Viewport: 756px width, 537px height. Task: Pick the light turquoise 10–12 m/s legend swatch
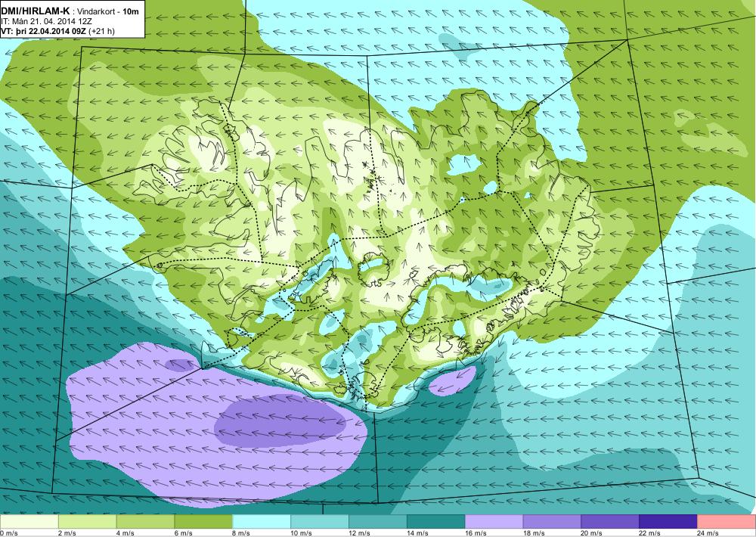pyautogui.click(x=320, y=522)
